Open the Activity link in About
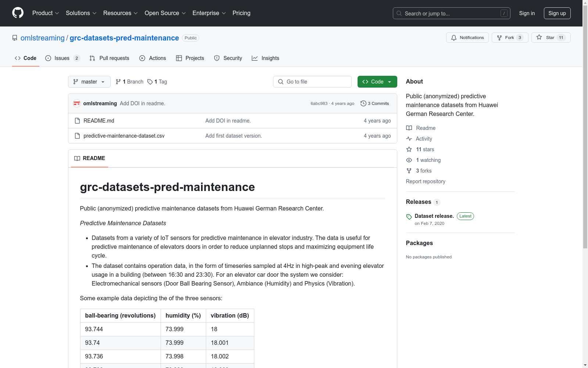Image resolution: width=588 pixels, height=368 pixels. pyautogui.click(x=419, y=139)
